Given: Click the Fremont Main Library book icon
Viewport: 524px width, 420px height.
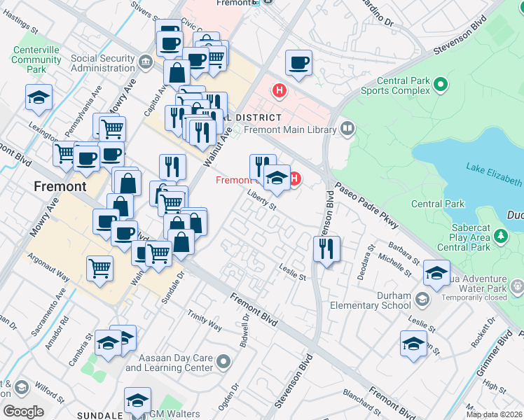Looking at the screenshot, I should (x=347, y=129).
